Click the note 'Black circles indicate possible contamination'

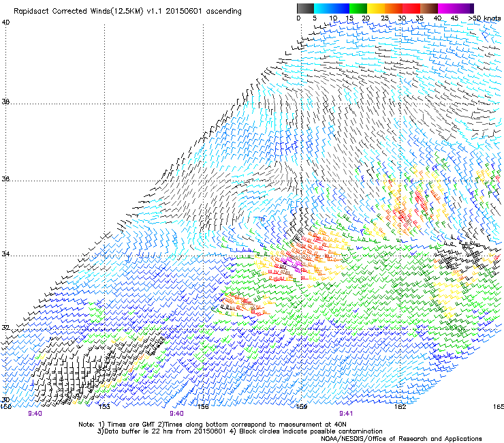311,431
